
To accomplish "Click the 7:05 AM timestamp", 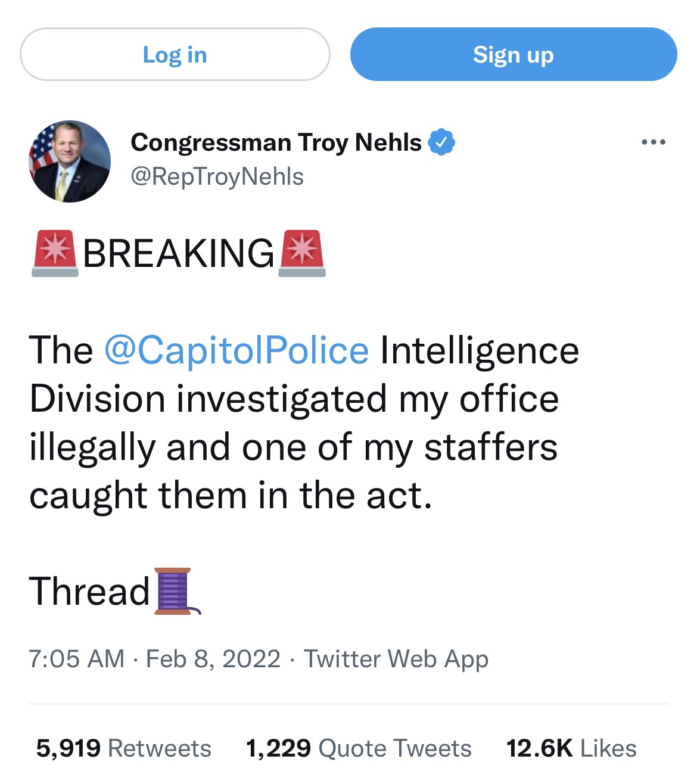I will tap(76, 659).
